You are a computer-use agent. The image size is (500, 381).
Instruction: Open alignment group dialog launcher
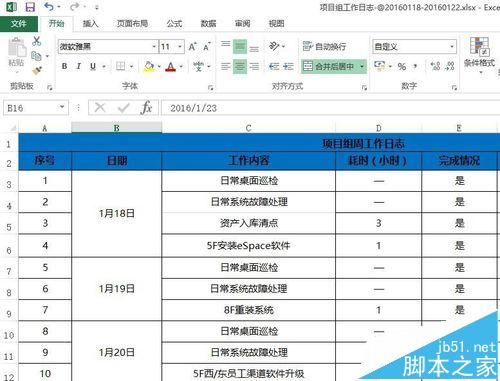pos(364,87)
